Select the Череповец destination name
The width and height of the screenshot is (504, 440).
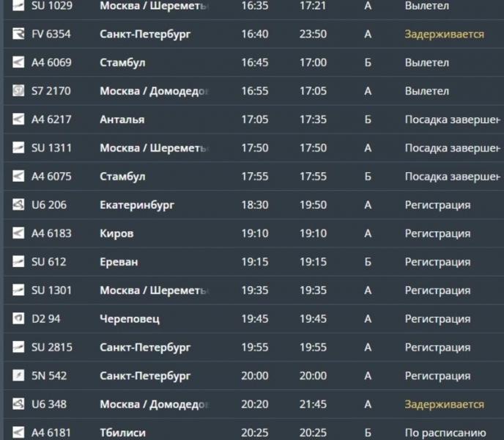coord(130,319)
